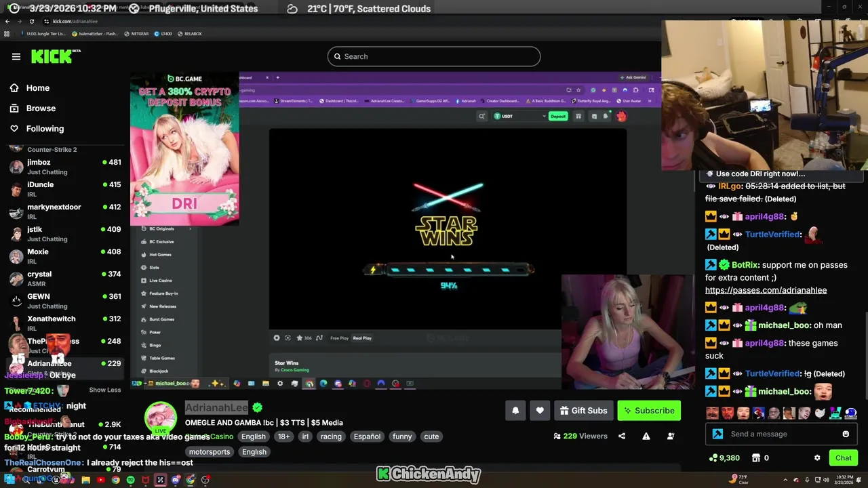Screen dimensions: 868x488
Task: Click Ask Gemini in streamed browser
Action: 632,77
